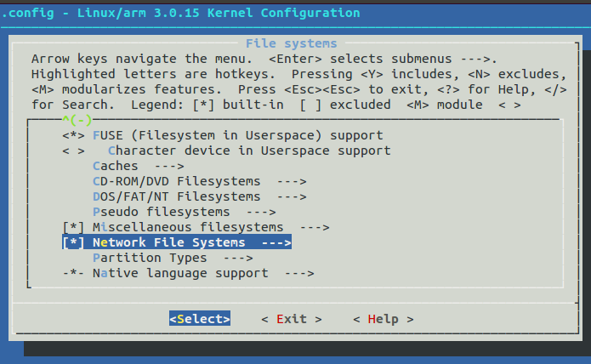Image resolution: width=591 pixels, height=364 pixels.
Task: Toggle Network File Systems [*] checkbox
Action: point(73,242)
